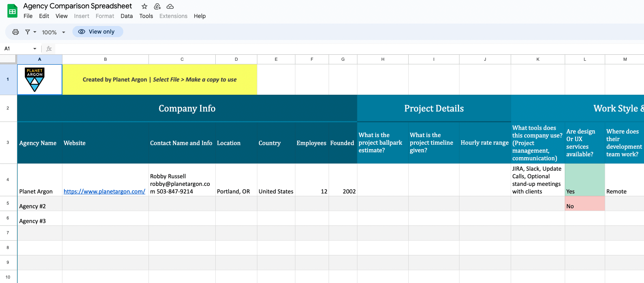This screenshot has width=644, height=283.
Task: Click the print icon
Action: (16, 32)
